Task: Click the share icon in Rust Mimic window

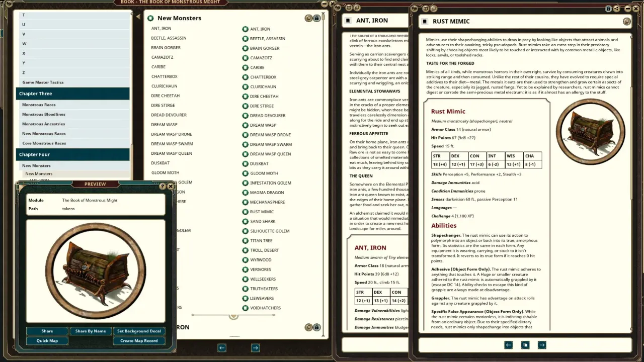Action: (617, 9)
